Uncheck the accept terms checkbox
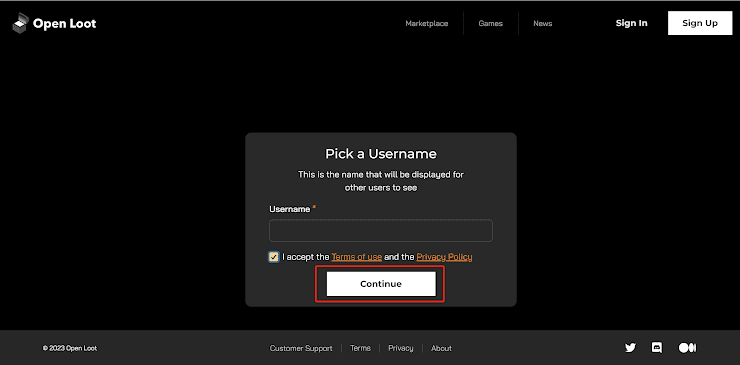 pos(274,257)
